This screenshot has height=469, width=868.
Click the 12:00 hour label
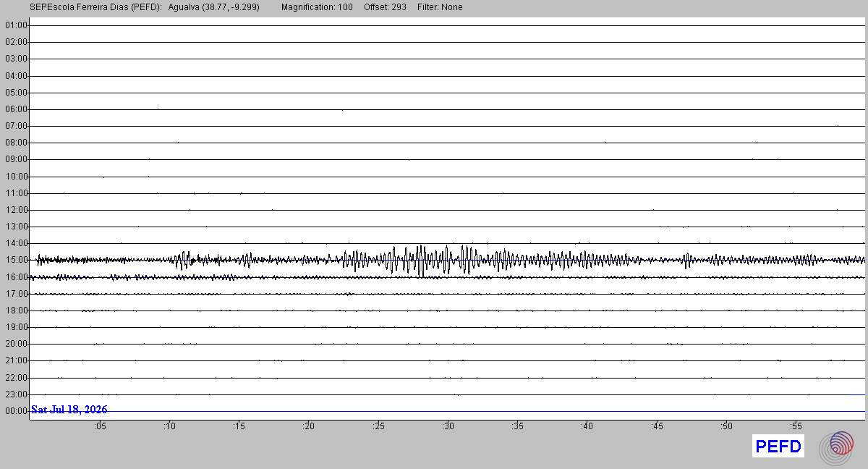16,210
